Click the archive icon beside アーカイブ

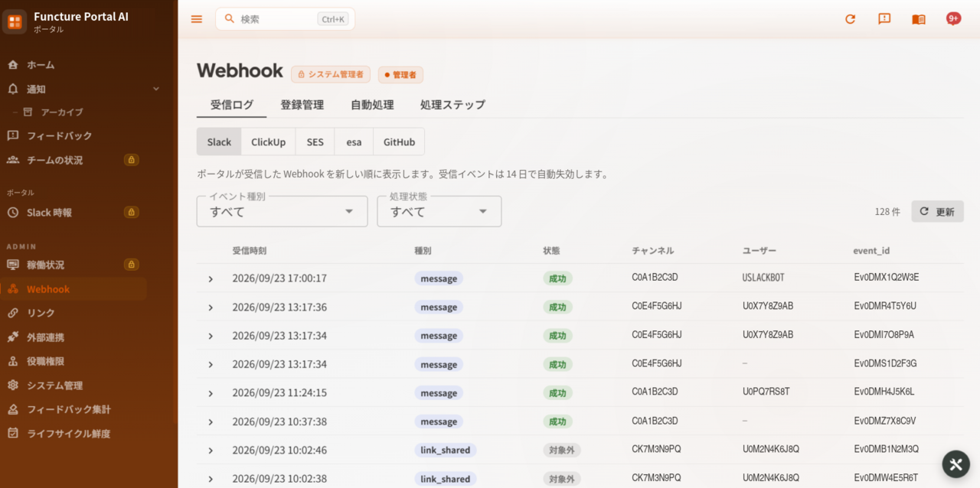[28, 112]
